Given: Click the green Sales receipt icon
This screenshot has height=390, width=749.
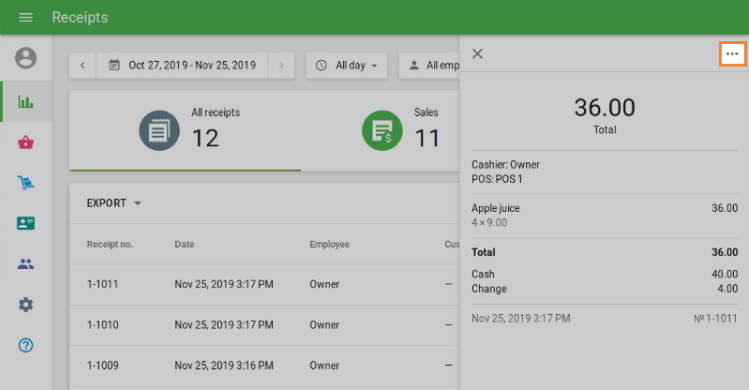Looking at the screenshot, I should pyautogui.click(x=382, y=130).
